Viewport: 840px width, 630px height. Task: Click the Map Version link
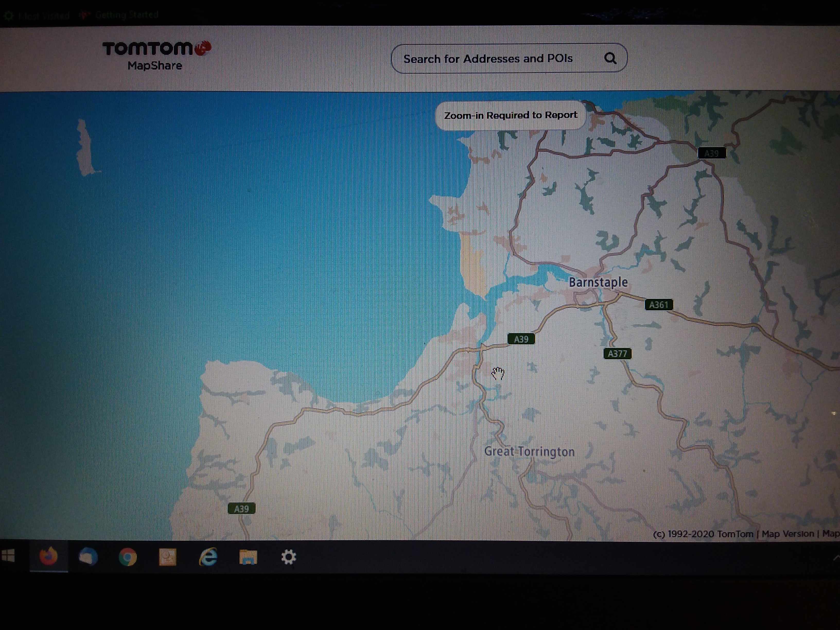pos(788,533)
